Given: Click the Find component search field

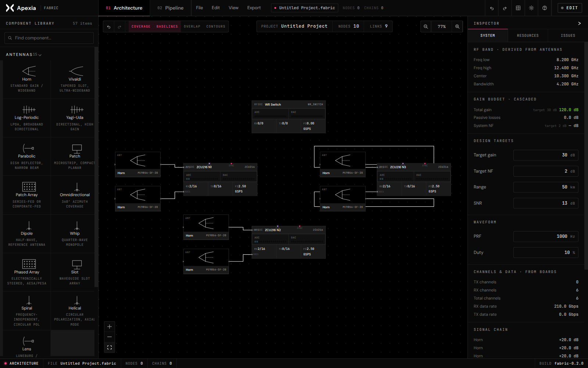Looking at the screenshot, I should pos(49,38).
